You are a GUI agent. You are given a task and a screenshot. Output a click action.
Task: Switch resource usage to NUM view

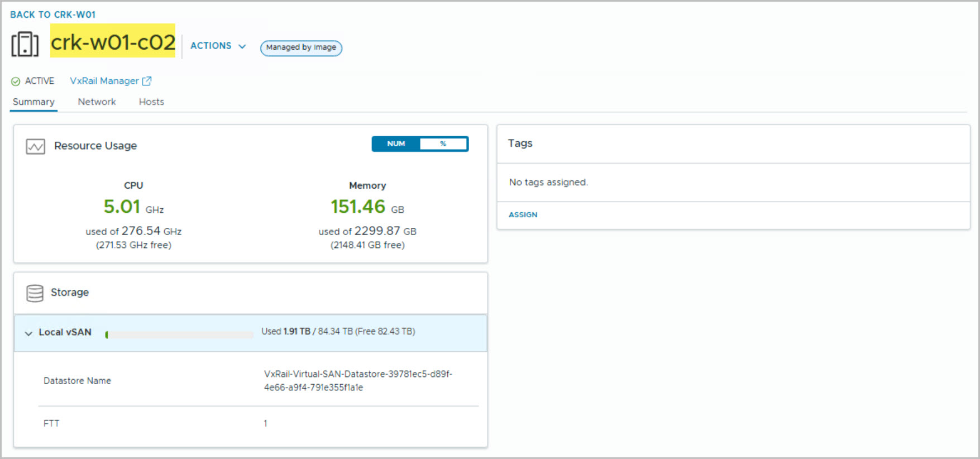tap(396, 144)
